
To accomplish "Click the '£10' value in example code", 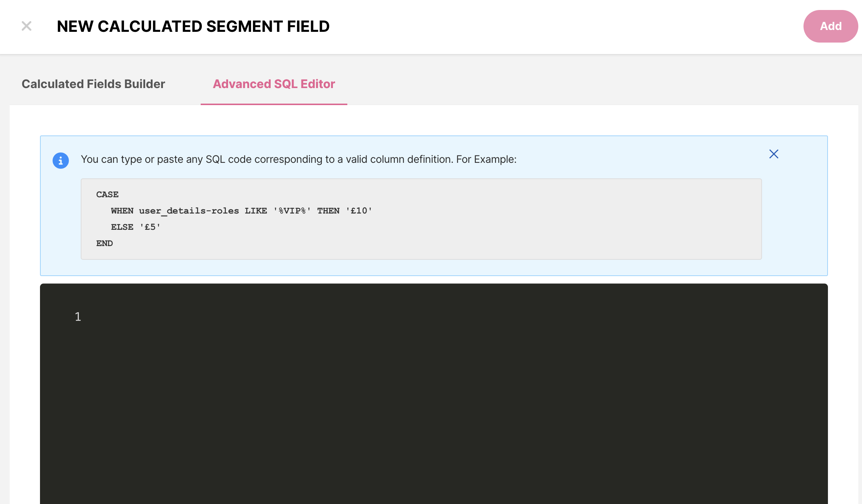I will (359, 211).
